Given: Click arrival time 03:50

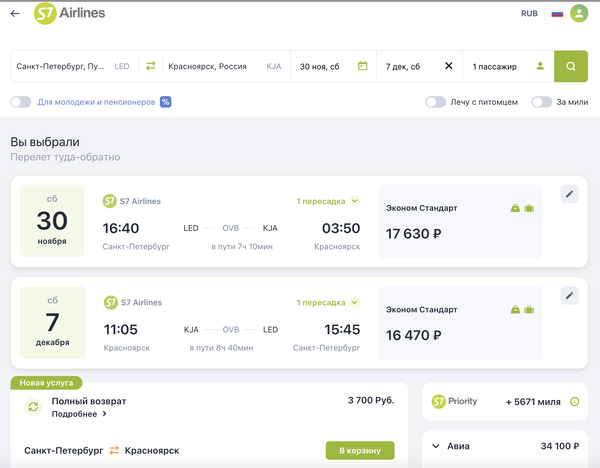Looking at the screenshot, I should 341,228.
